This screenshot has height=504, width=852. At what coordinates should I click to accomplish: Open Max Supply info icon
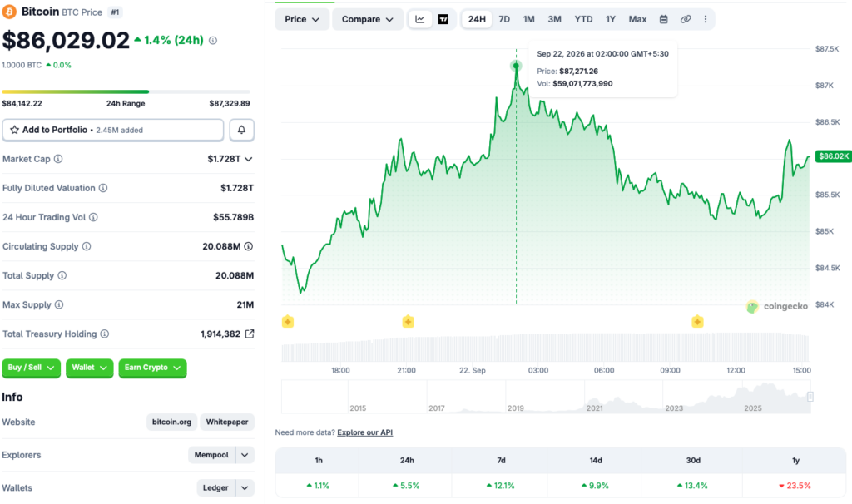(59, 304)
